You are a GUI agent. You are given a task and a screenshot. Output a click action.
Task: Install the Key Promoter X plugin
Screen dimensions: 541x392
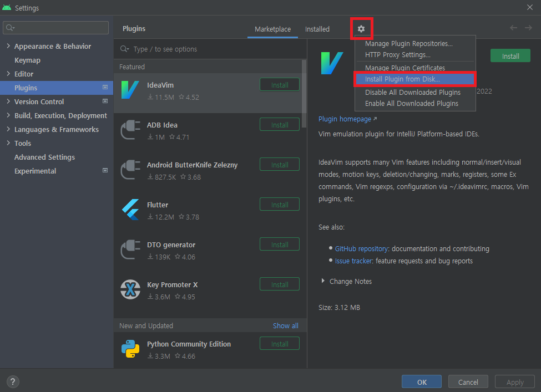pos(280,284)
